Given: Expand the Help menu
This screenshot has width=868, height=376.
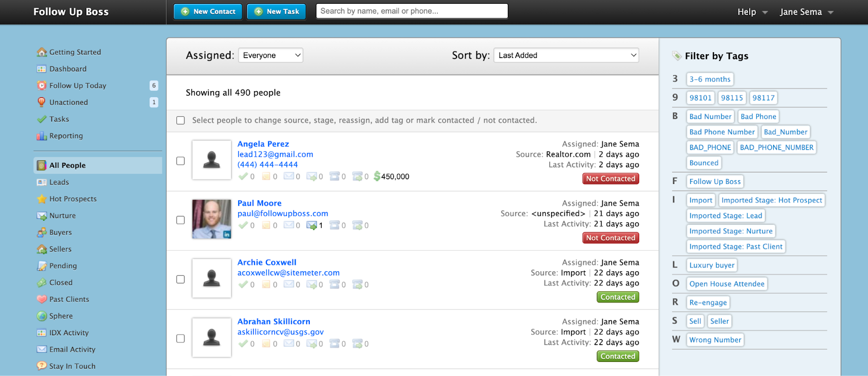Looking at the screenshot, I should tap(752, 12).
